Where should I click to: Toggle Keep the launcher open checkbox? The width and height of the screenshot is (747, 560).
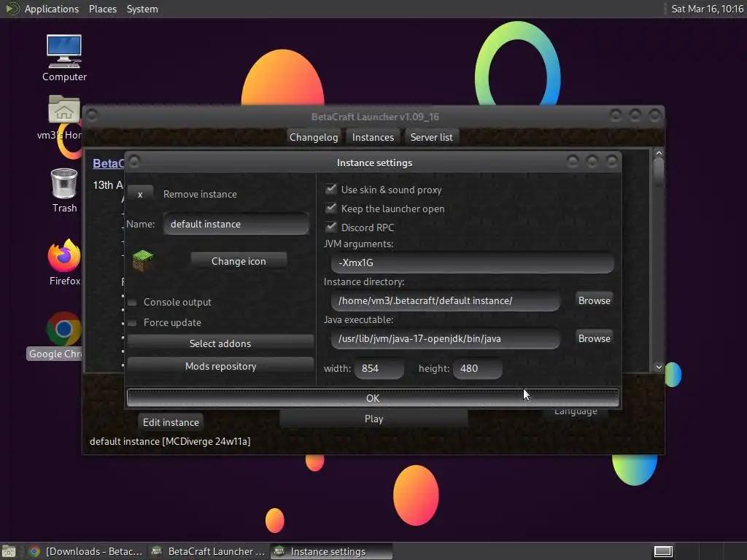(330, 208)
